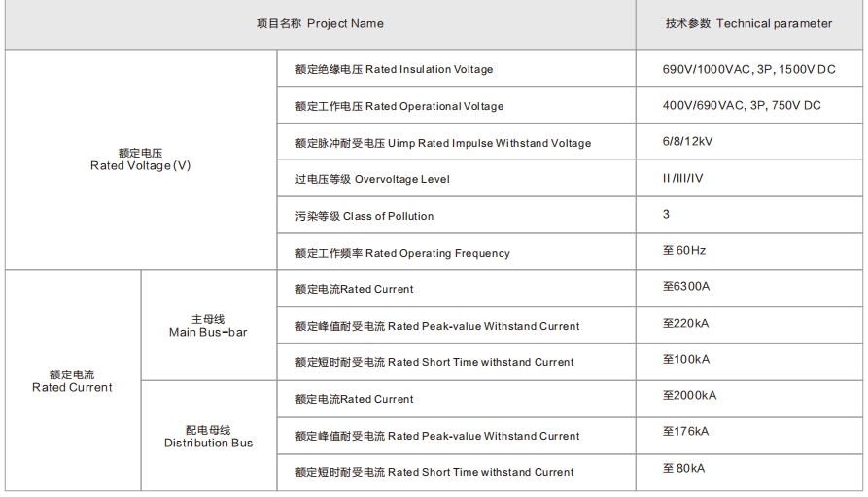
Task: Select the Rated Insulation Voltage label
Action: pyautogui.click(x=394, y=69)
